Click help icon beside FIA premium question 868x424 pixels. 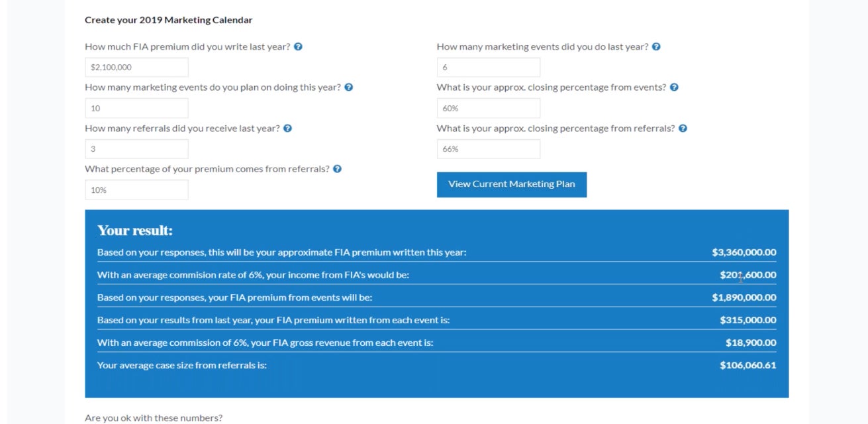(298, 47)
